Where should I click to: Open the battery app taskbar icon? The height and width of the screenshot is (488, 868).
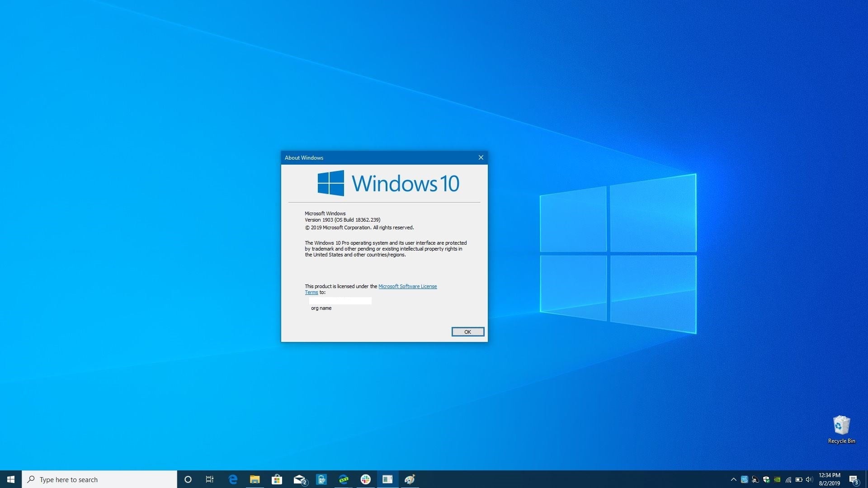click(321, 479)
